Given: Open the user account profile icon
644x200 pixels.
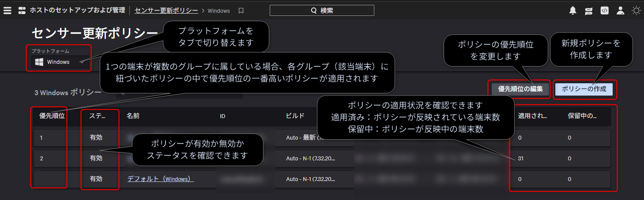Looking at the screenshot, I should (621, 11).
